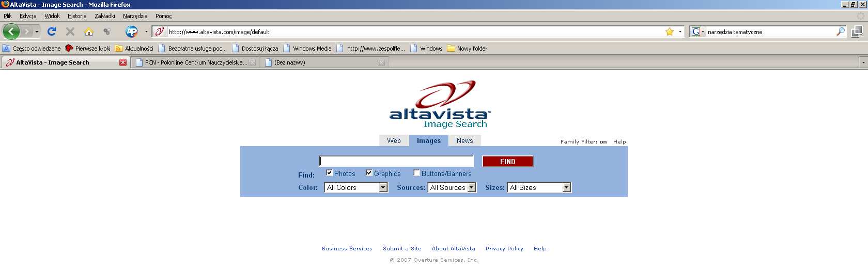The width and height of the screenshot is (868, 271).
Task: Open the back/forward history dropdown arrow
Action: [x=37, y=31]
